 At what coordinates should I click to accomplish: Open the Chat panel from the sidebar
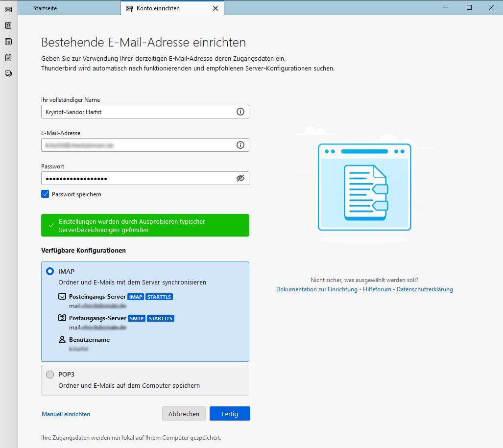(x=8, y=73)
